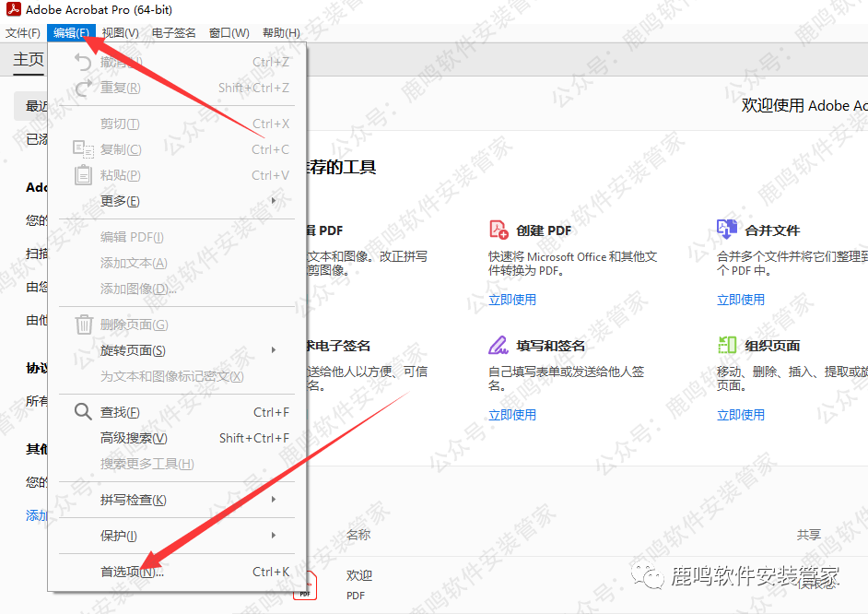Click the Fill & Sign (填写和签名) icon
The width and height of the screenshot is (868, 614).
[x=499, y=346]
